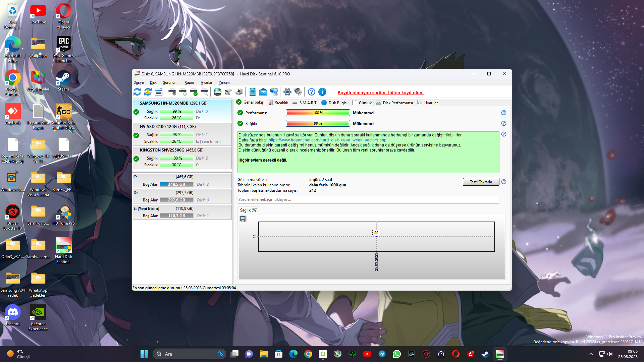
Task: Open the hdsentinel weak sectors link
Action: click(327, 140)
